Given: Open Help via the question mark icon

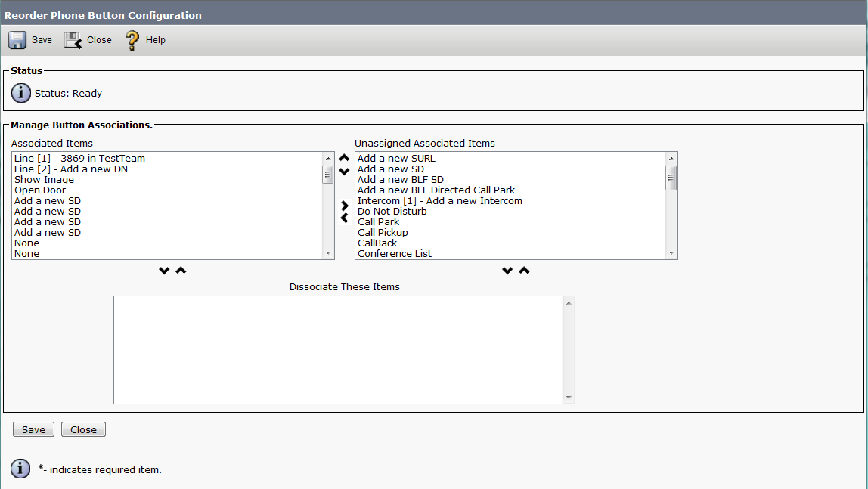Looking at the screenshot, I should pos(132,40).
